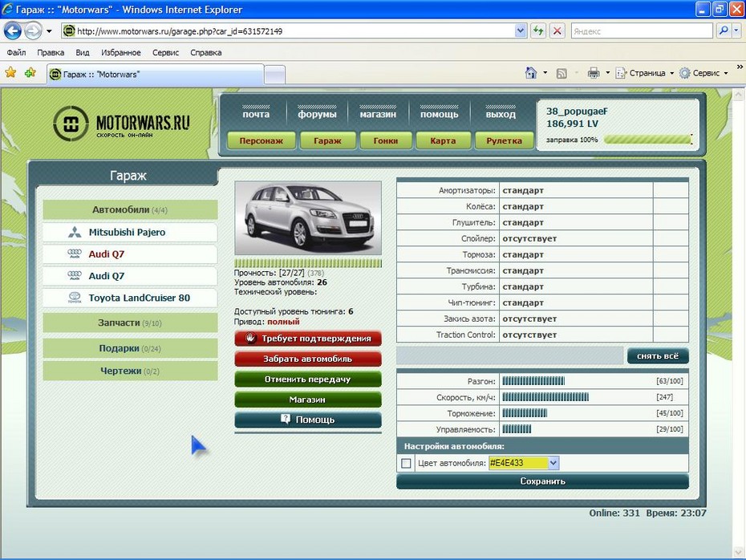Toggle the Цвет автомобиля checkbox
The width and height of the screenshot is (746, 560).
click(407, 463)
